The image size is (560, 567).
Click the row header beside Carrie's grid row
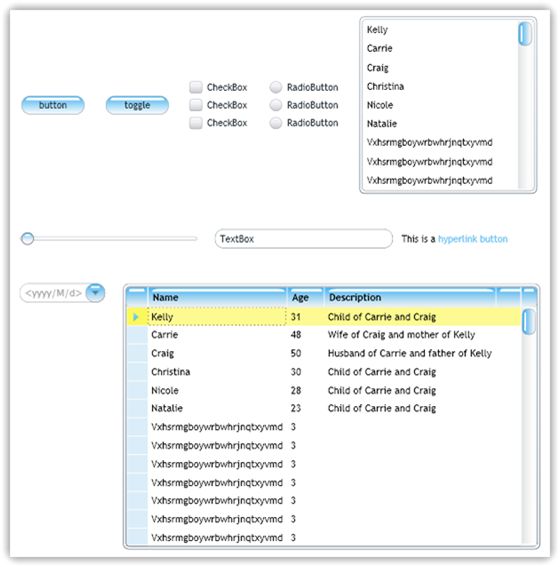pyautogui.click(x=137, y=335)
